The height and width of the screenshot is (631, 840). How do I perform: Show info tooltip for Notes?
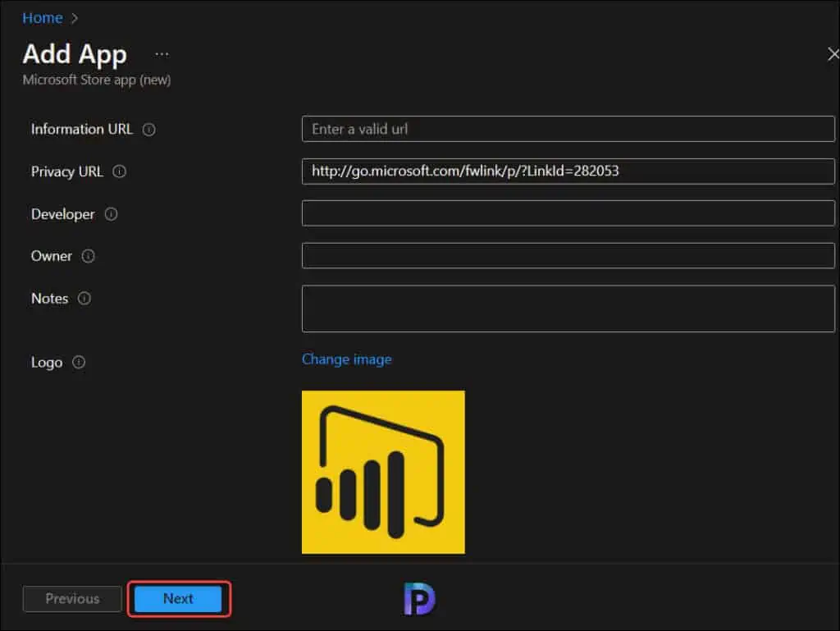(x=84, y=299)
